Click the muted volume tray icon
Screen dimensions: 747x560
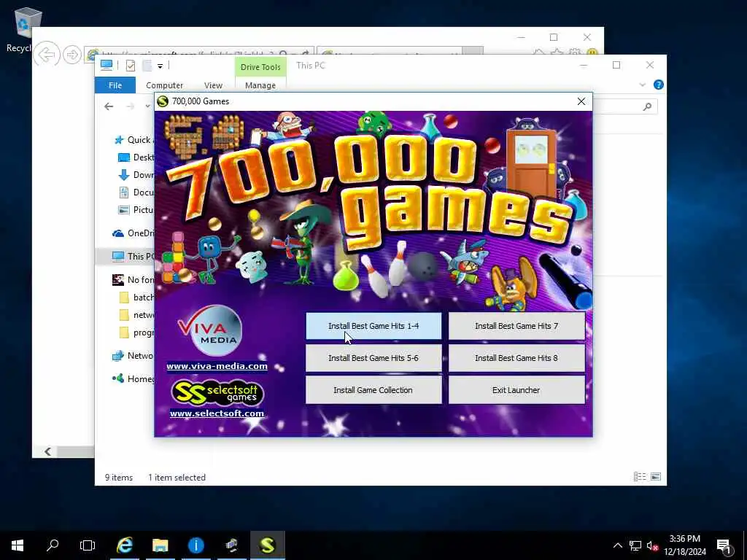pos(652,545)
